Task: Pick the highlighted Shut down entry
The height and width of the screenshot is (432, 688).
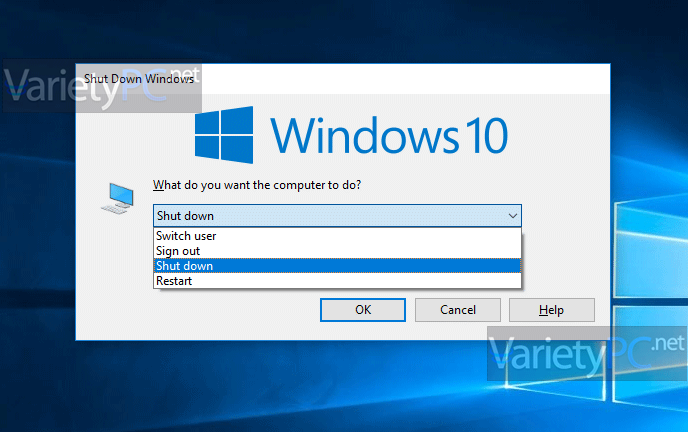Action: point(337,266)
